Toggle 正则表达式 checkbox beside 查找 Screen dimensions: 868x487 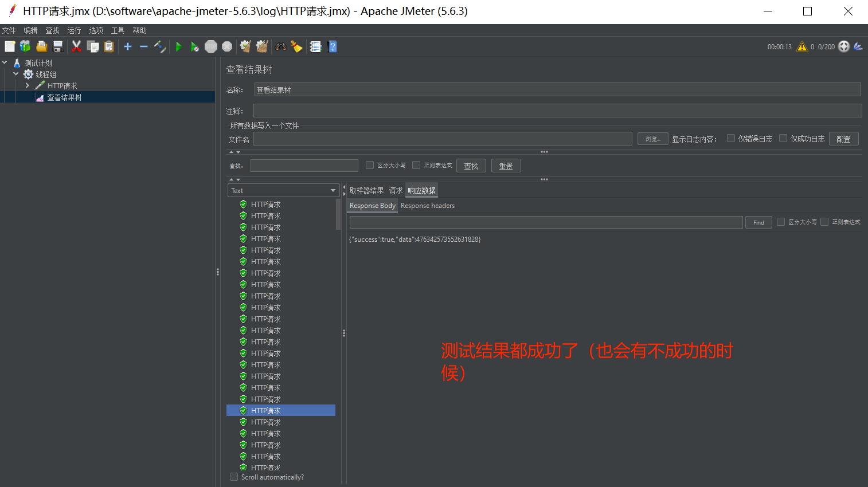pyautogui.click(x=416, y=165)
